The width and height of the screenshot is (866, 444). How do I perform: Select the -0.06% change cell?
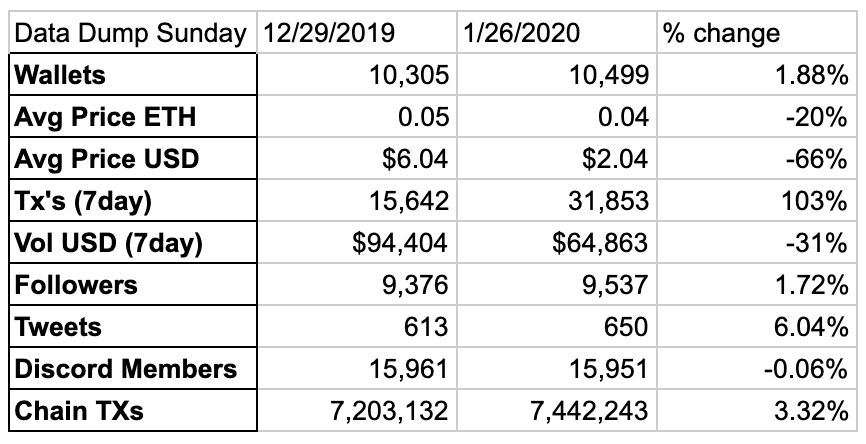click(x=757, y=368)
